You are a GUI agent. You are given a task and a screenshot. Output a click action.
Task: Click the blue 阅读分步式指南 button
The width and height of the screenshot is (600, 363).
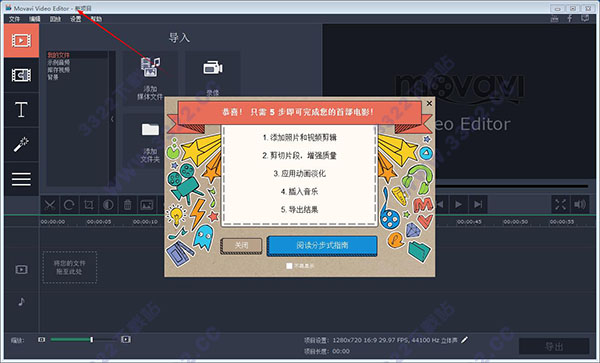pos(322,245)
